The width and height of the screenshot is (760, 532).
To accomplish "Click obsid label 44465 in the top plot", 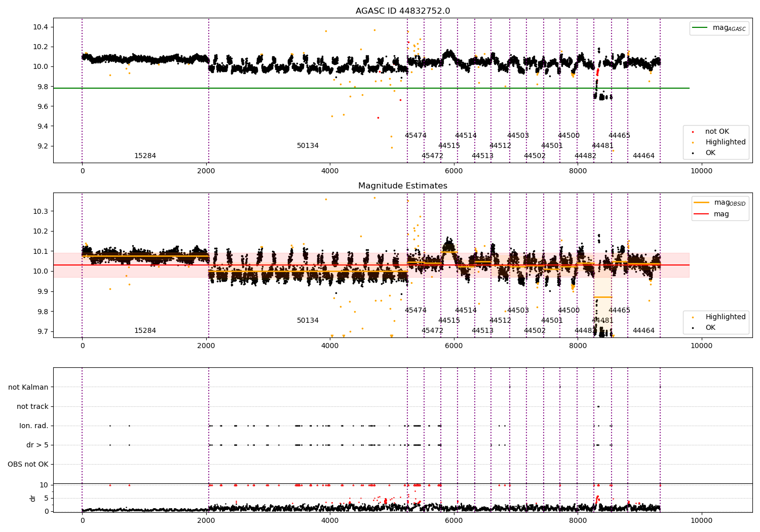I will [x=619, y=136].
